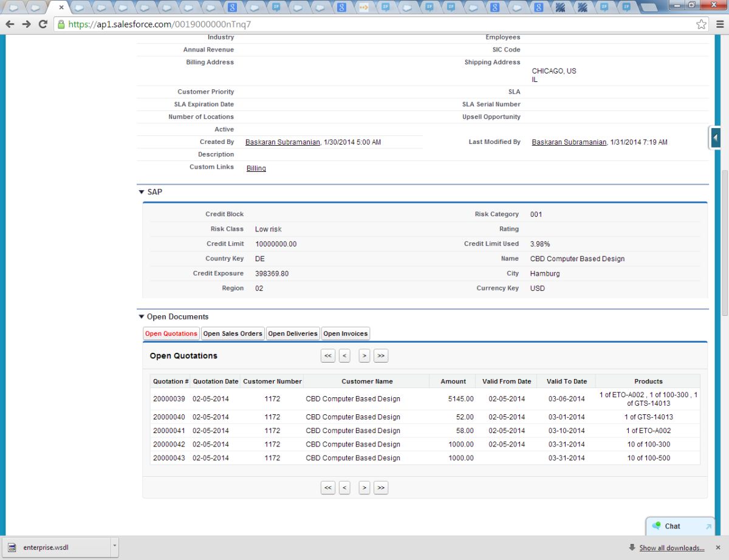Image resolution: width=729 pixels, height=560 pixels.
Task: Collapse the SAP section
Action: point(142,192)
